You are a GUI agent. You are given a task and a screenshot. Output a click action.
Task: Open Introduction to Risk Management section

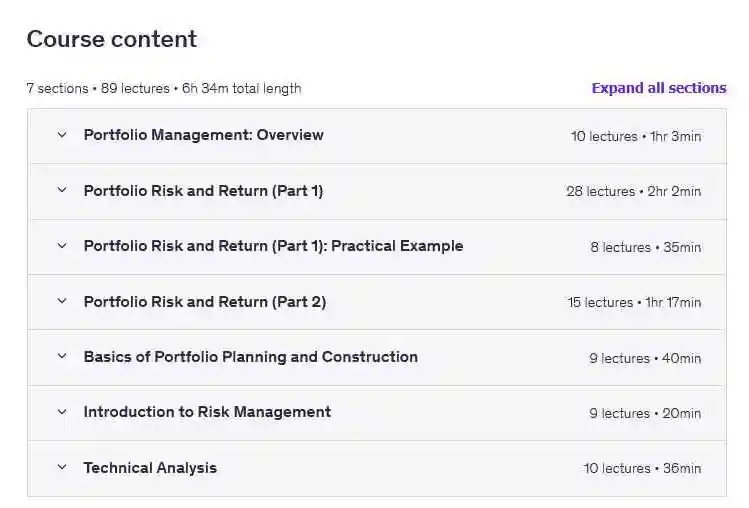coord(207,412)
